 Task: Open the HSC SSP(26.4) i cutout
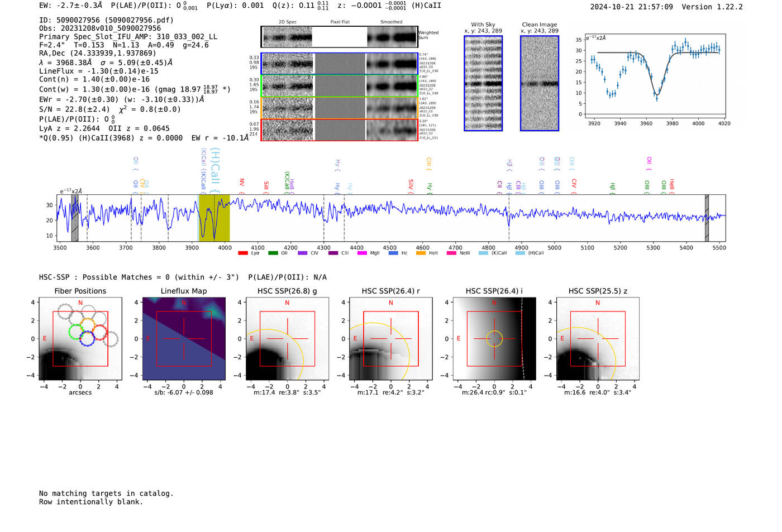tap(494, 339)
